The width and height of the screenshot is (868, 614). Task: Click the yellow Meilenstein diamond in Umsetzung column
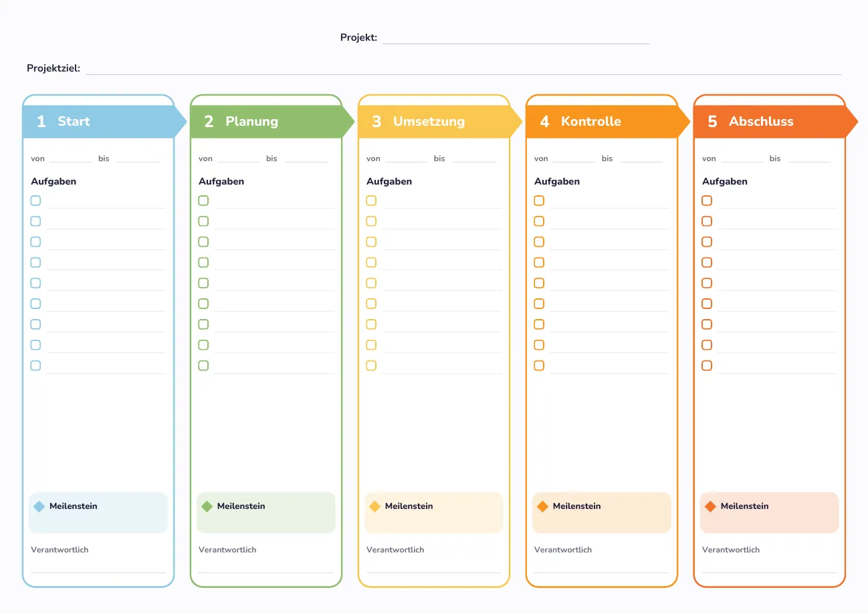point(374,506)
